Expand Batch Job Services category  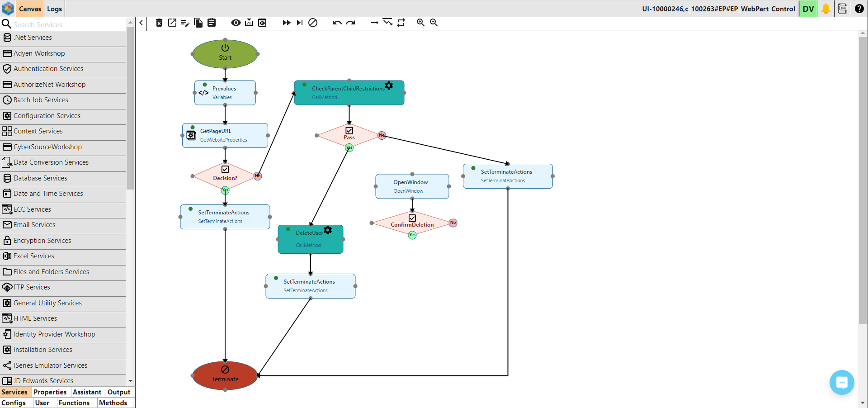point(63,100)
